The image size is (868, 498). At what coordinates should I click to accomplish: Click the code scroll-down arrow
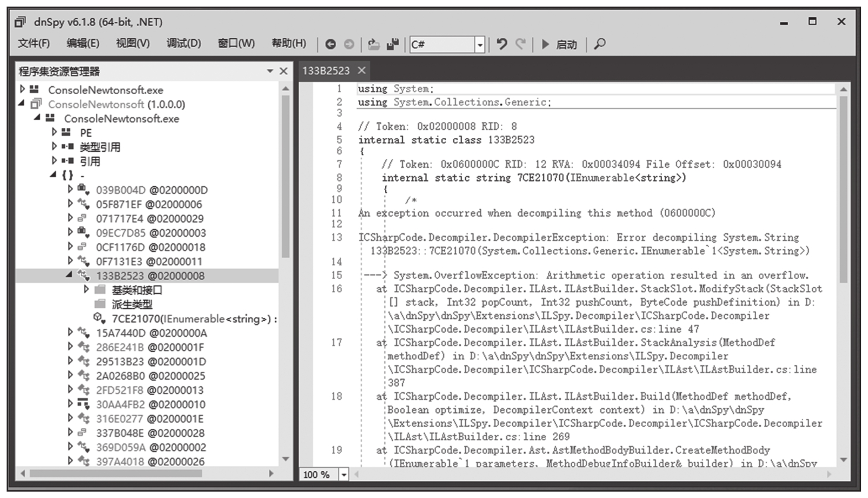(843, 459)
